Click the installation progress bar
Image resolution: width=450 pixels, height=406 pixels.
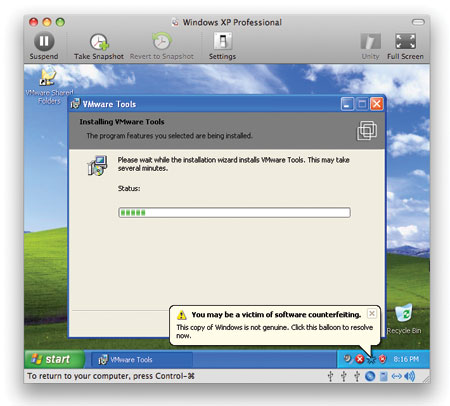tap(234, 212)
